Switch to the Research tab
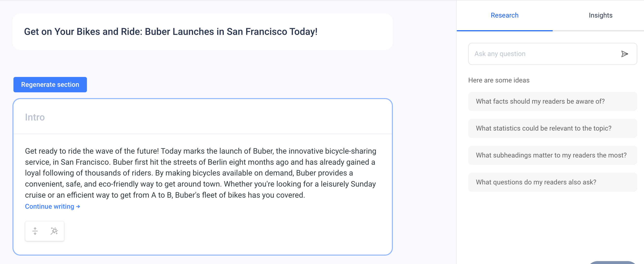 tap(504, 15)
